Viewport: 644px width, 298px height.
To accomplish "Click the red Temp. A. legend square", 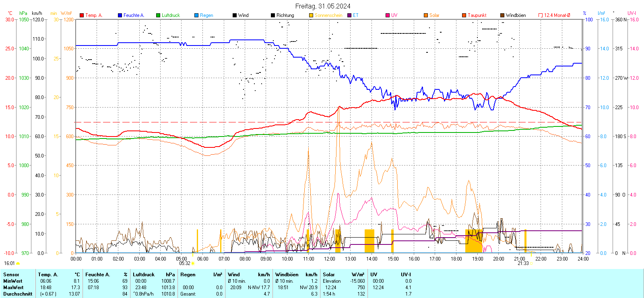I will [x=82, y=15].
